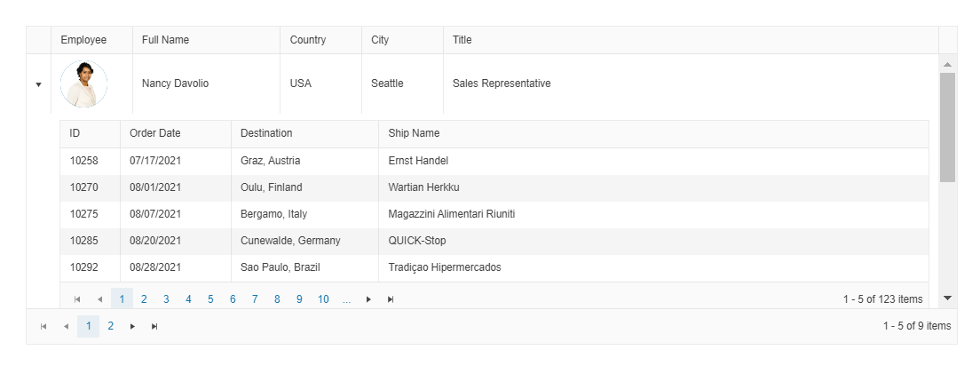This screenshot has width=980, height=366.
Task: Click the scrollbar up arrow
Action: 947,65
